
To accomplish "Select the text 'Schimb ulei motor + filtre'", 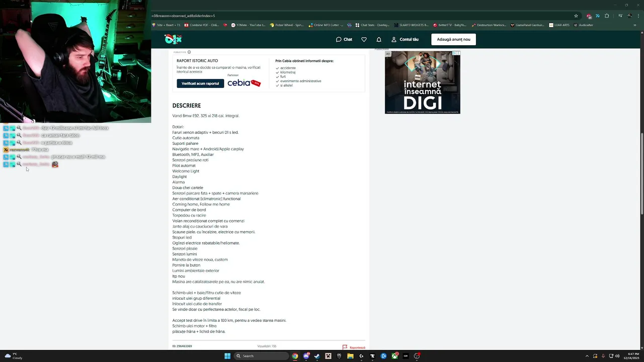I will pyautogui.click(x=194, y=326).
